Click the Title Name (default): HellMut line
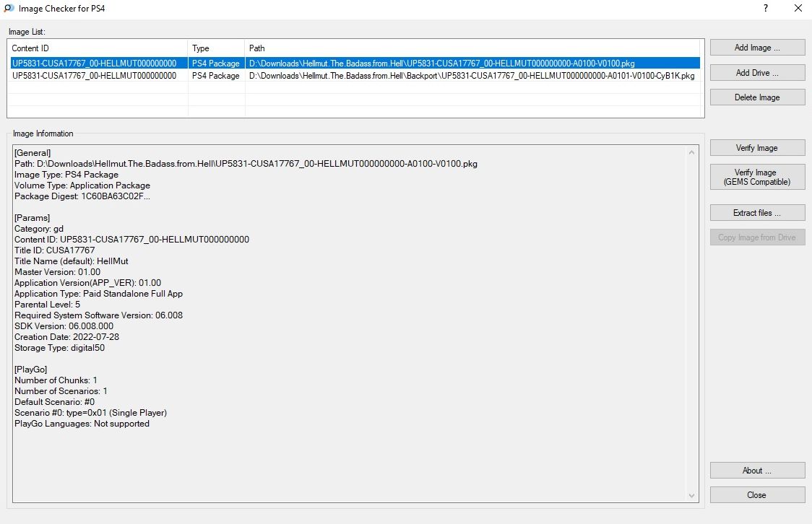 pos(72,261)
